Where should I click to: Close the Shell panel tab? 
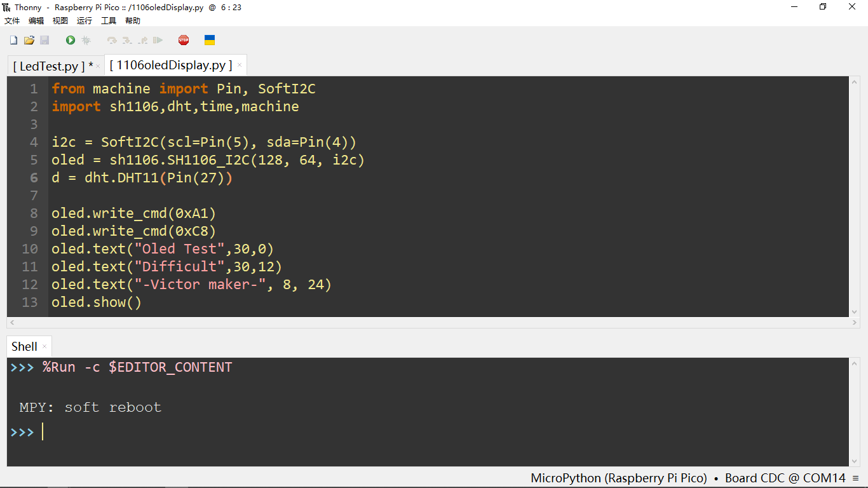pyautogui.click(x=44, y=346)
